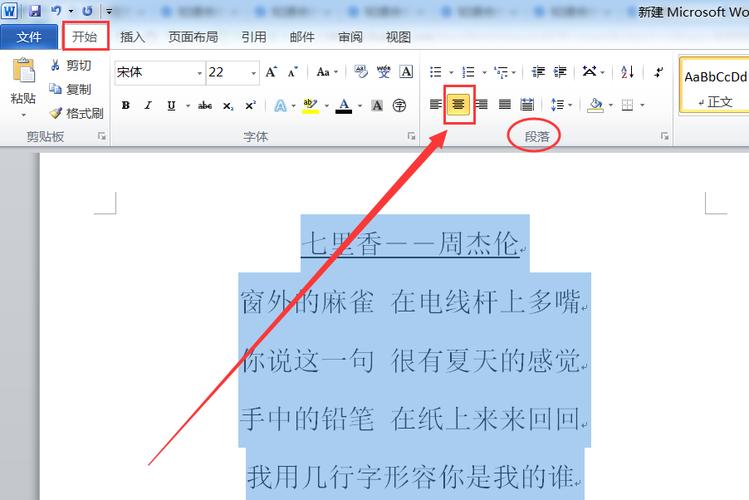Click the Line Spacing icon
This screenshot has width=749, height=500.
click(x=557, y=105)
